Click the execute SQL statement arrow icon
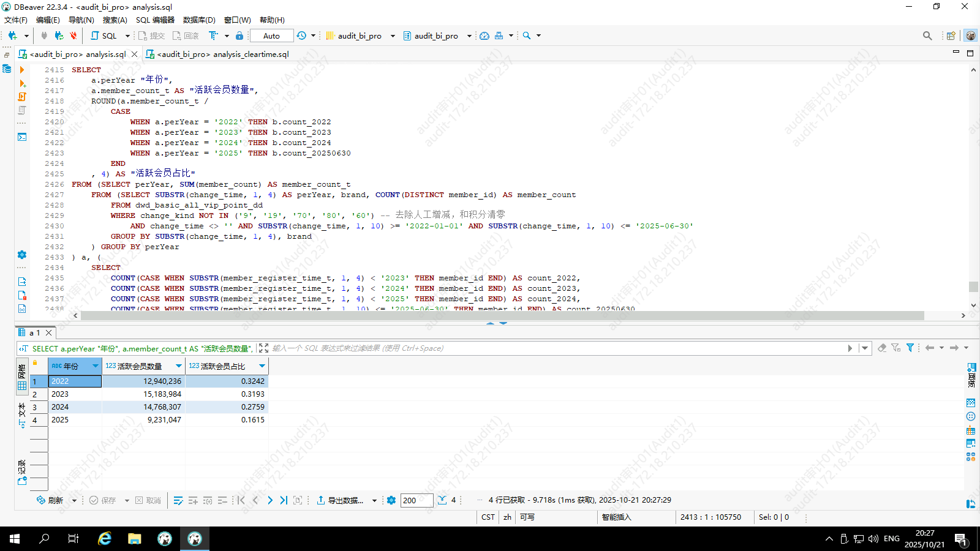The image size is (980, 551). tap(22, 70)
